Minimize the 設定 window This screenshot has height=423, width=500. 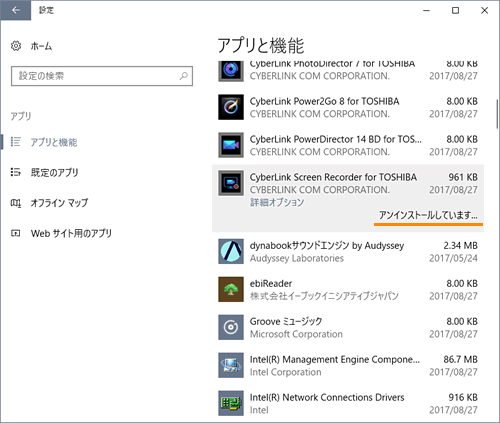click(426, 10)
